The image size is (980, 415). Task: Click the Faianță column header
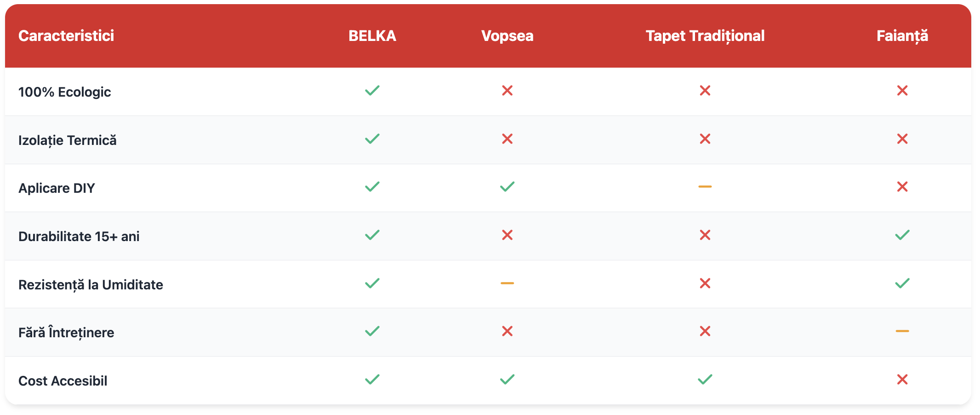(902, 36)
